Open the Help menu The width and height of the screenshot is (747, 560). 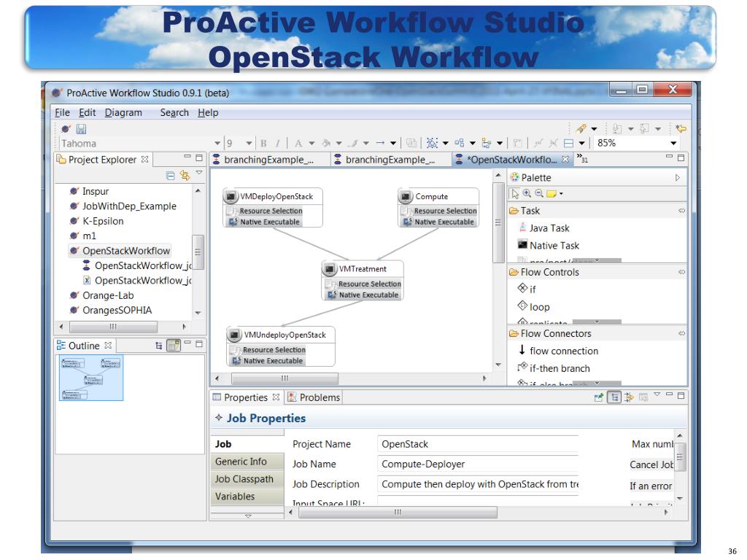coord(208,113)
